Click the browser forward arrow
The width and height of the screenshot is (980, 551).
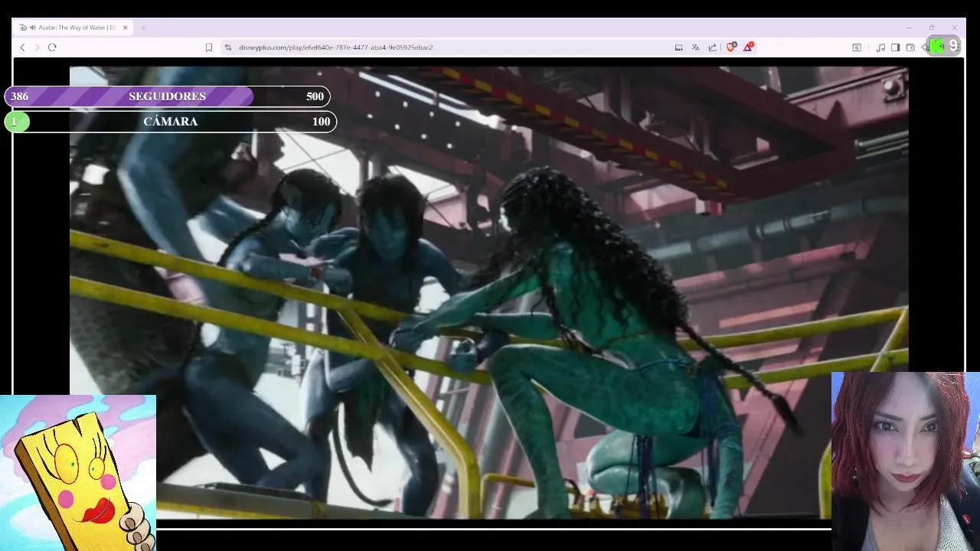pyautogui.click(x=37, y=47)
